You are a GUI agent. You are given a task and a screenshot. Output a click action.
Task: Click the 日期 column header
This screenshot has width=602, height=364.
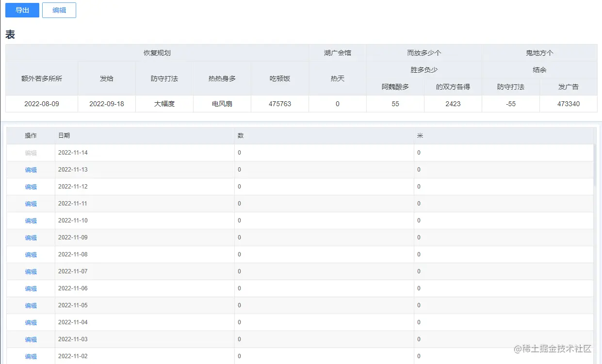click(x=145, y=136)
